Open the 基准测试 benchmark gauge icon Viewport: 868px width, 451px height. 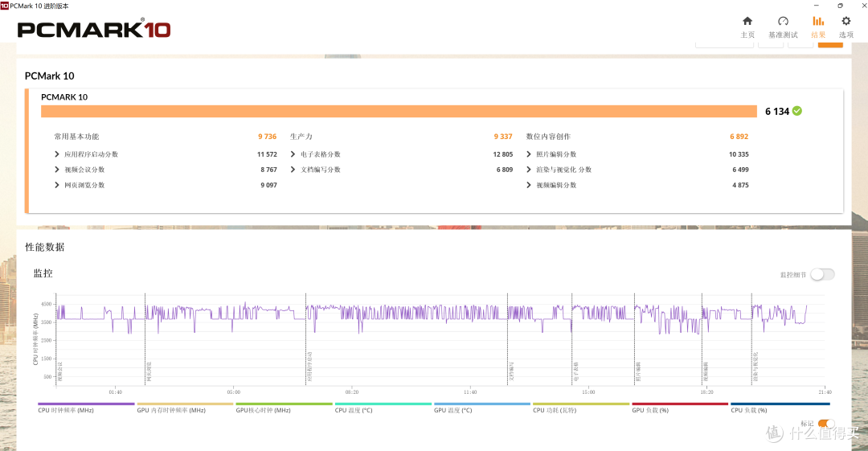click(783, 21)
